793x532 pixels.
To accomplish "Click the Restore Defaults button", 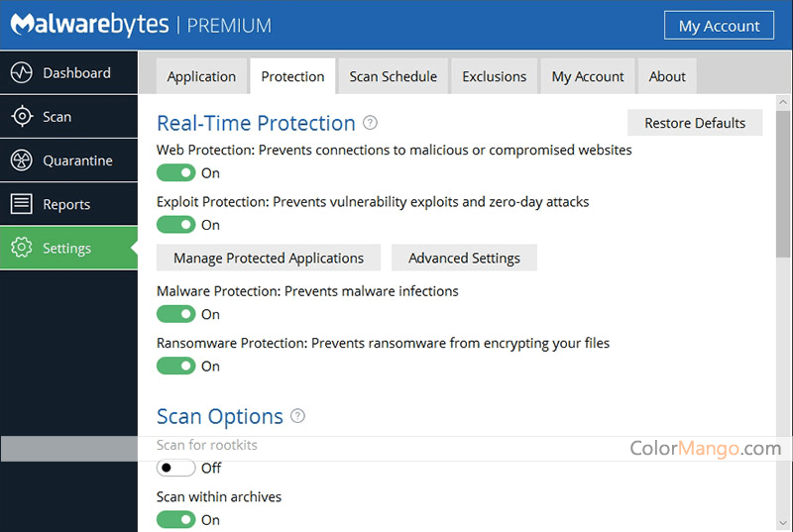I will tap(695, 123).
